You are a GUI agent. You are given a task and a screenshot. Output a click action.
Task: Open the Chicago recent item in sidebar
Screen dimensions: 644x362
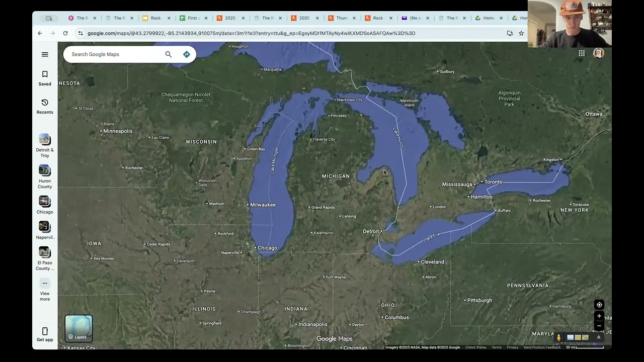tap(45, 205)
